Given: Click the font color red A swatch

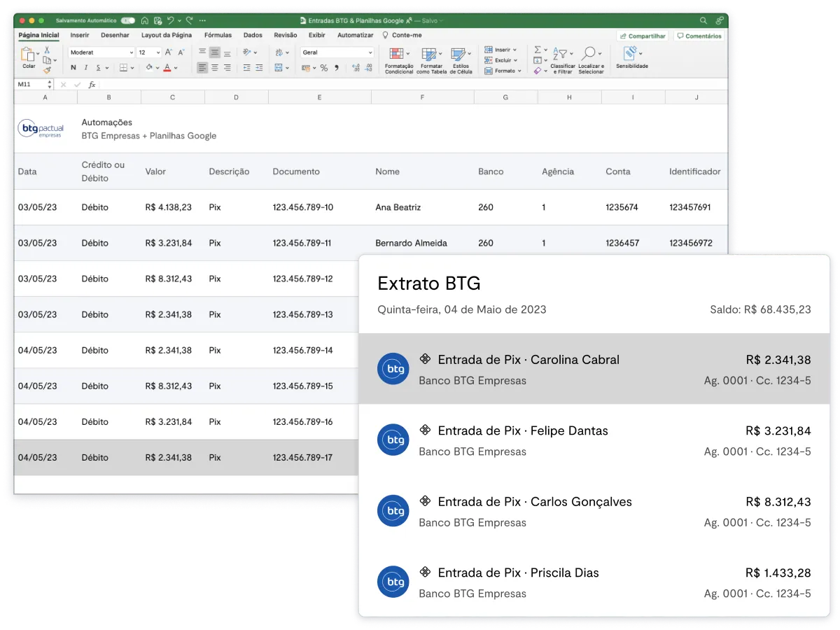Looking at the screenshot, I should pyautogui.click(x=167, y=68).
